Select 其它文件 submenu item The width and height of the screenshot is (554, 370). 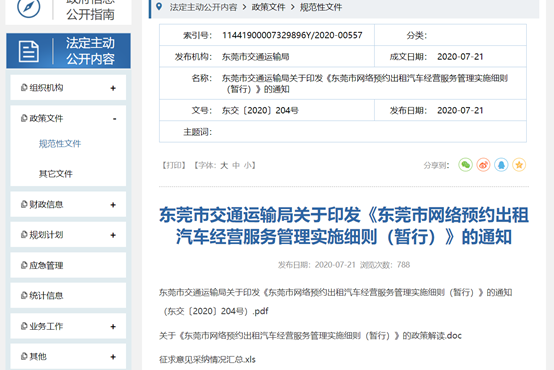(x=55, y=174)
